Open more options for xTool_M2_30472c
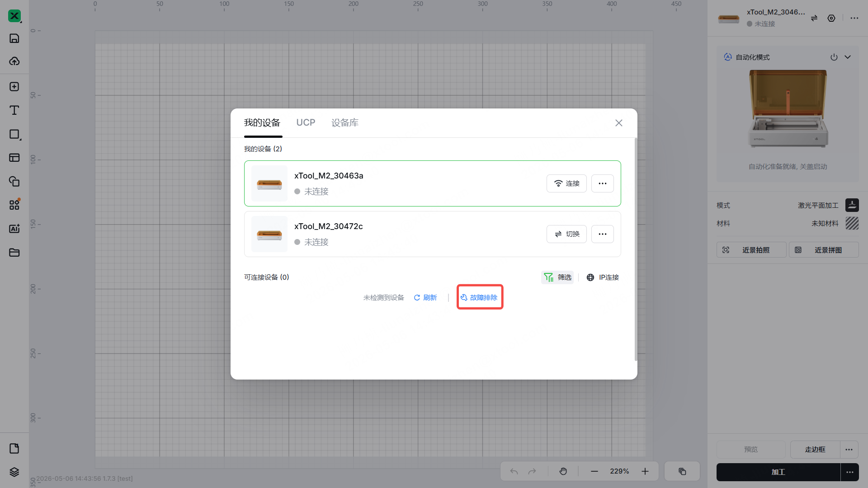The width and height of the screenshot is (868, 488). coord(603,234)
